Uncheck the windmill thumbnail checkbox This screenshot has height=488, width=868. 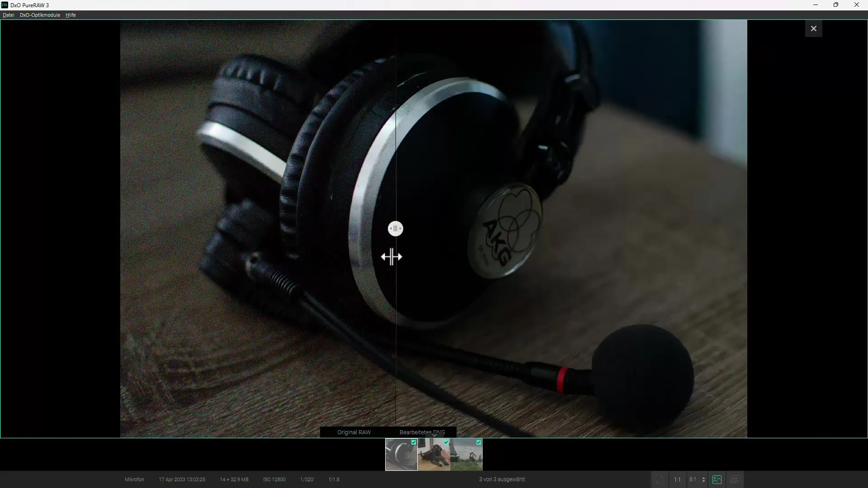point(479,442)
